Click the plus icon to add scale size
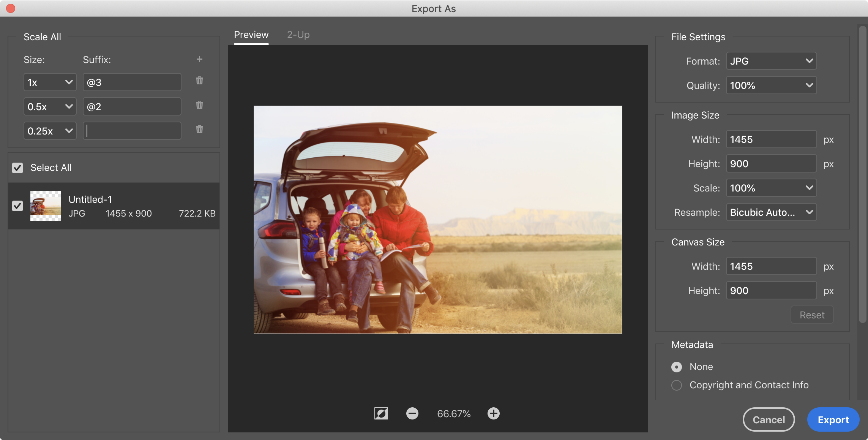The height and width of the screenshot is (440, 868). pyautogui.click(x=199, y=59)
